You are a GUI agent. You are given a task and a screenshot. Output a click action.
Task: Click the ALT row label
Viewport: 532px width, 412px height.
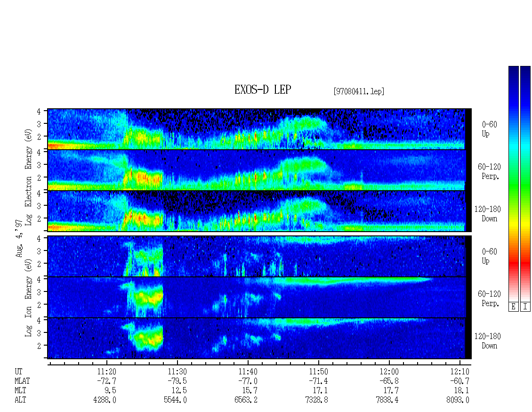click(x=20, y=400)
